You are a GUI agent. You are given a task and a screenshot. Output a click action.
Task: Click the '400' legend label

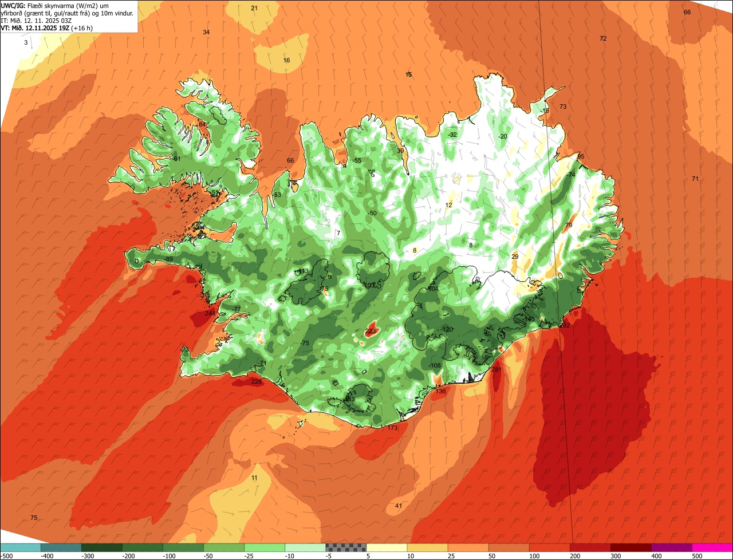(657, 556)
